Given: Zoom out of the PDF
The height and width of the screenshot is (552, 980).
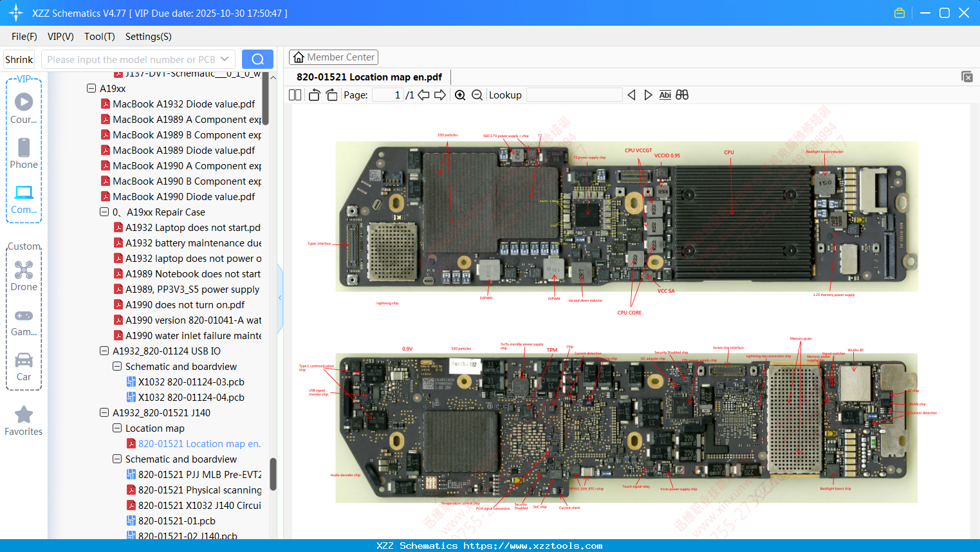Looking at the screenshot, I should click(477, 95).
